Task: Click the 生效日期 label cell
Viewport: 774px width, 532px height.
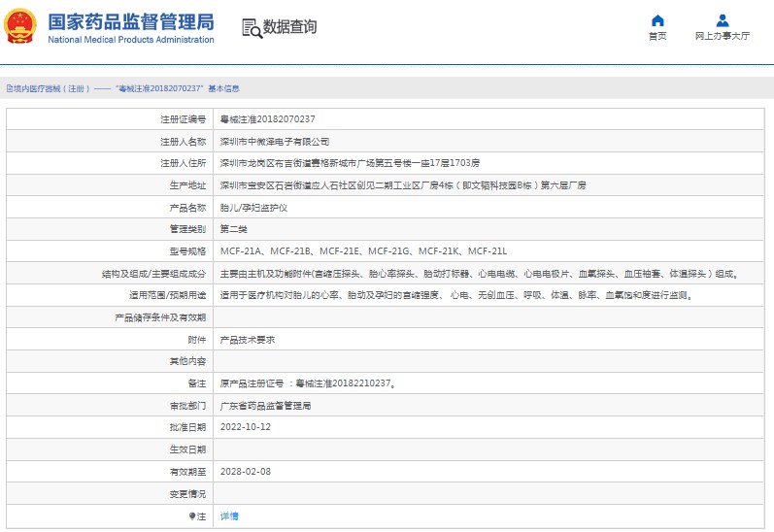Action: pos(110,449)
